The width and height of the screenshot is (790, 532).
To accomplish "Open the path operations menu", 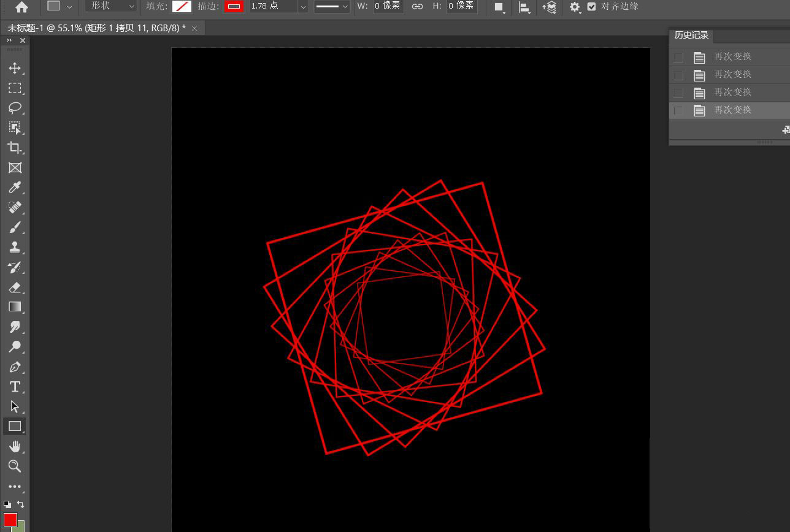I will (499, 7).
